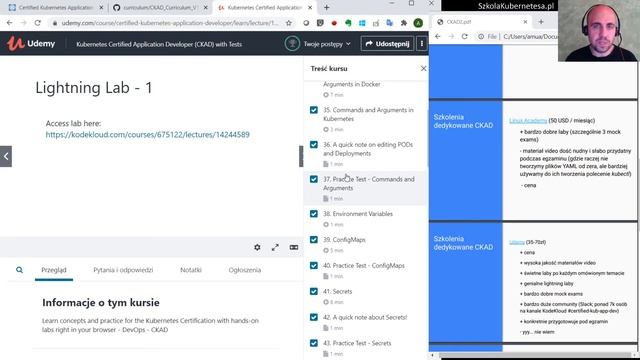This screenshot has width=640, height=360.
Task: Click the Informacje o tym kursie heading
Action: 101,302
